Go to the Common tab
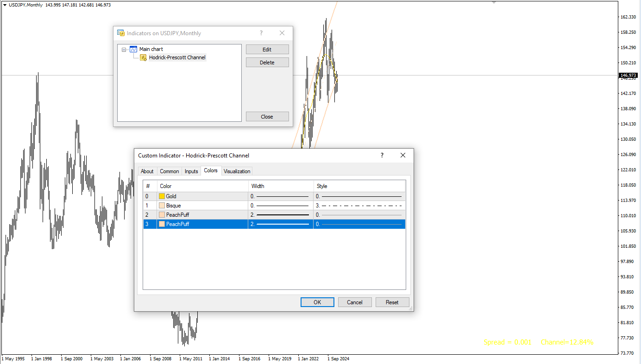 tap(169, 171)
